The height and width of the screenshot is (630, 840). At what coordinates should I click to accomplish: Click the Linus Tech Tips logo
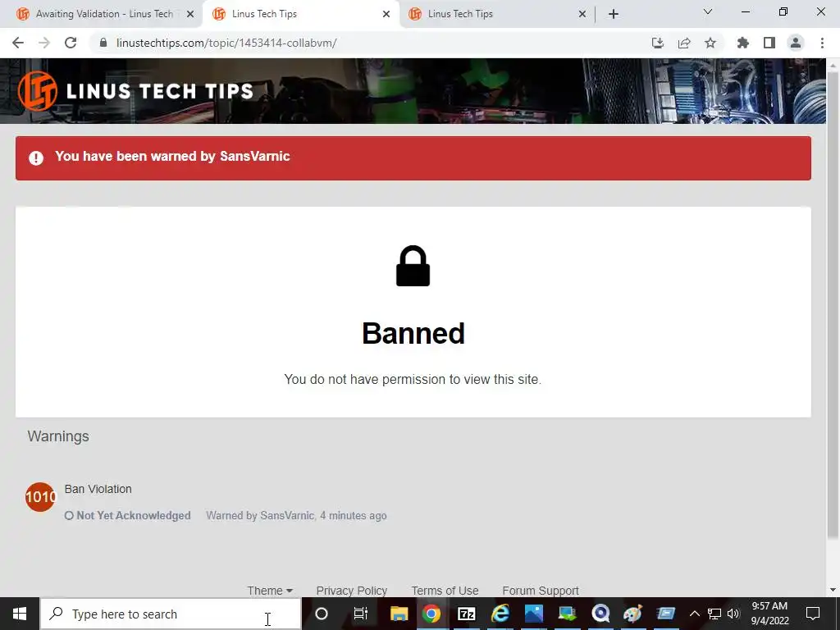tap(135, 91)
